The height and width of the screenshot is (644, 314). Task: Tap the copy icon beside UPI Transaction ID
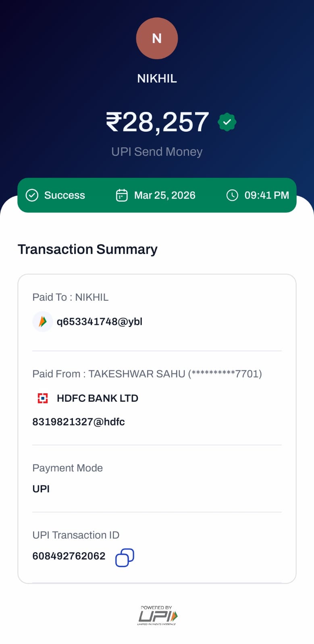point(125,557)
